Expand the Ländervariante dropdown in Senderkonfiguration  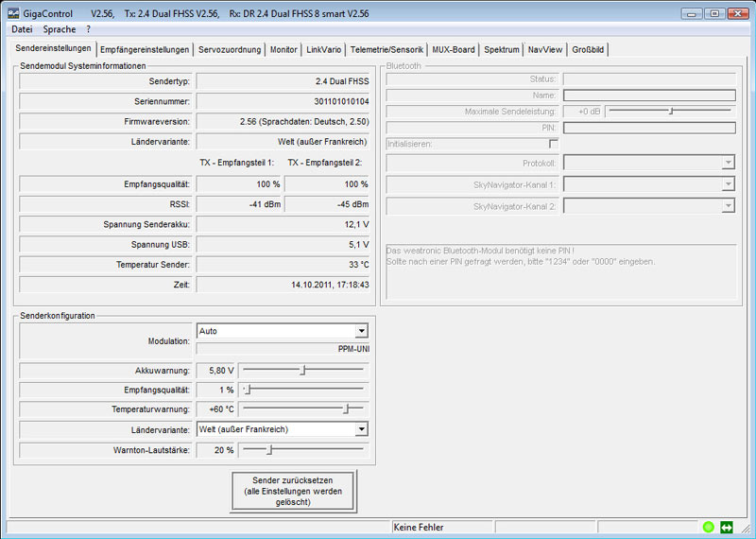click(x=361, y=429)
